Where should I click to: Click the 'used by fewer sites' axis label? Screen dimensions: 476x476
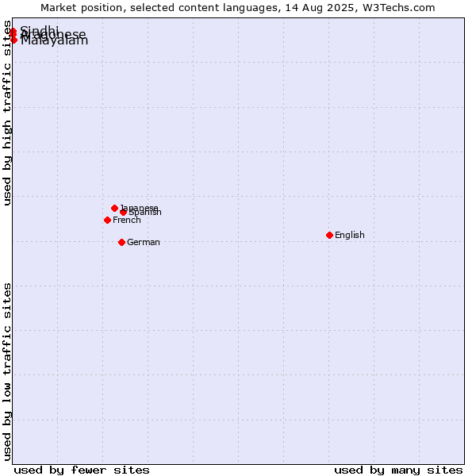click(x=82, y=470)
